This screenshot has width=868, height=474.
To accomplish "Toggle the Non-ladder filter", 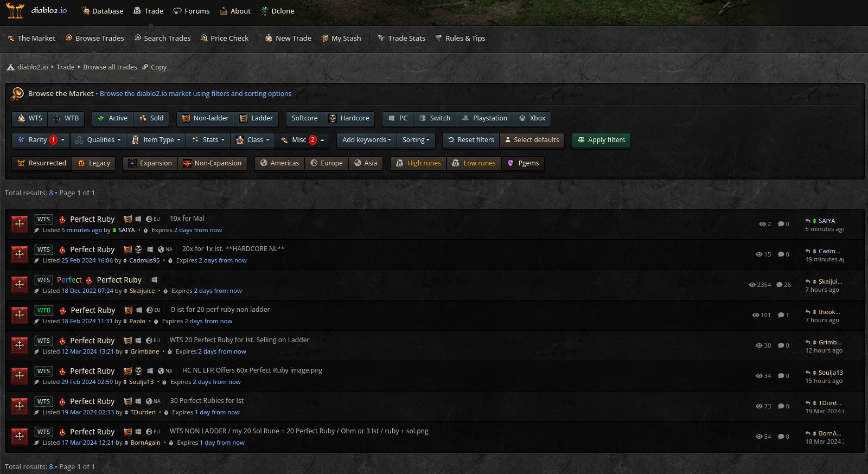I will (x=205, y=118).
